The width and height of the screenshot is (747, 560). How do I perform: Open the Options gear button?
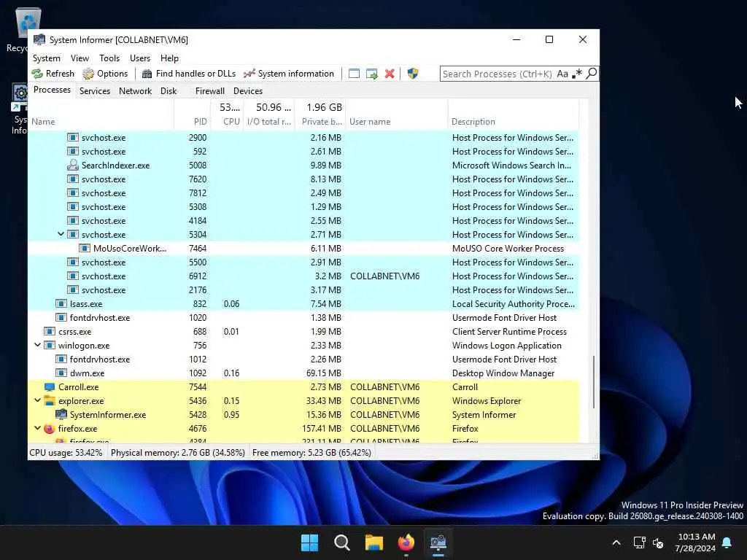(x=105, y=74)
